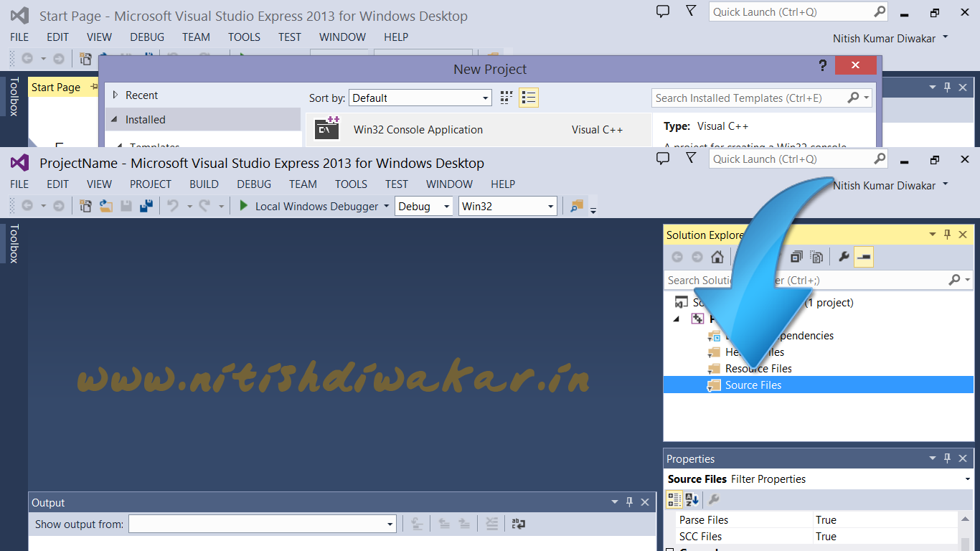This screenshot has height=551, width=980.
Task: Click the Save All toolbar icon
Action: pyautogui.click(x=146, y=206)
